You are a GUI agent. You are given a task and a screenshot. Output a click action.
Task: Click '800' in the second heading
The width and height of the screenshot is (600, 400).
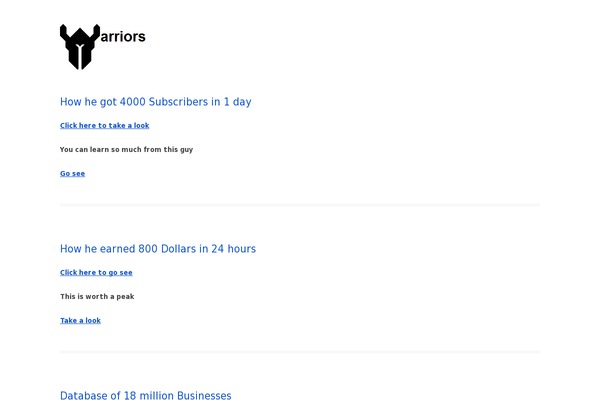click(x=148, y=249)
